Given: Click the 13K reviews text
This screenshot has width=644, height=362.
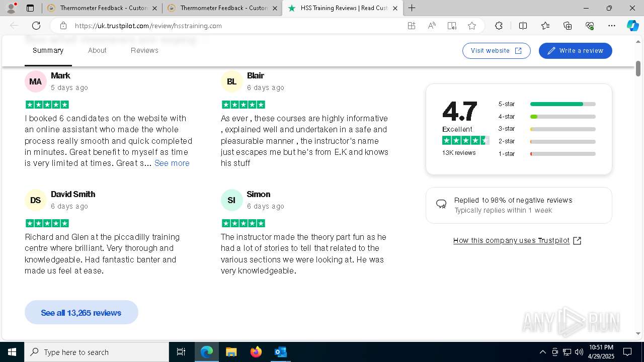Looking at the screenshot, I should pyautogui.click(x=459, y=153).
